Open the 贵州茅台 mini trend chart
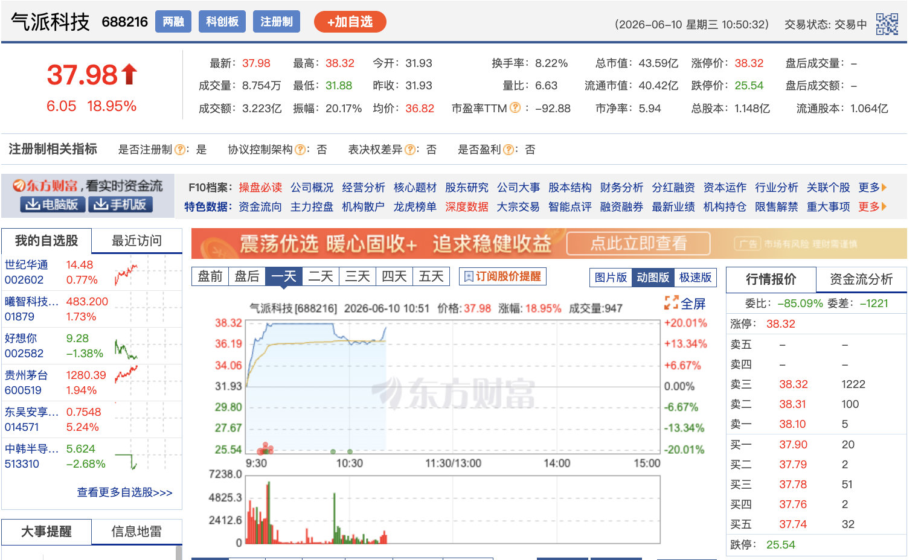This screenshot has height=560, width=924. point(126,374)
